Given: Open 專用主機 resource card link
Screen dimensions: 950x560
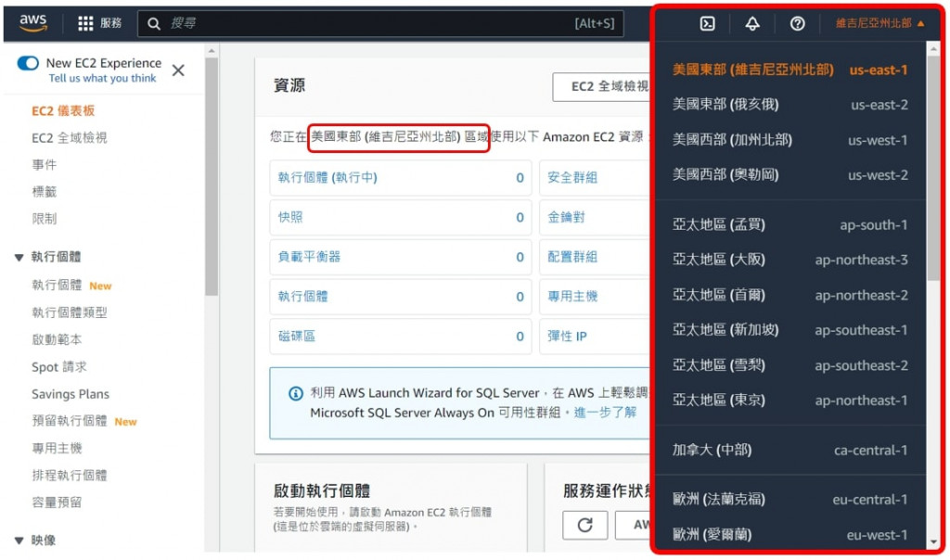Looking at the screenshot, I should 571,297.
